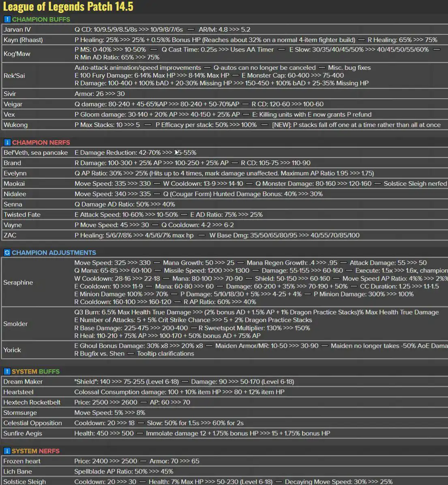Viewport: 448px width, 485px height.
Task: Click the "Dream Maker" item name
Action: pyautogui.click(x=23, y=382)
